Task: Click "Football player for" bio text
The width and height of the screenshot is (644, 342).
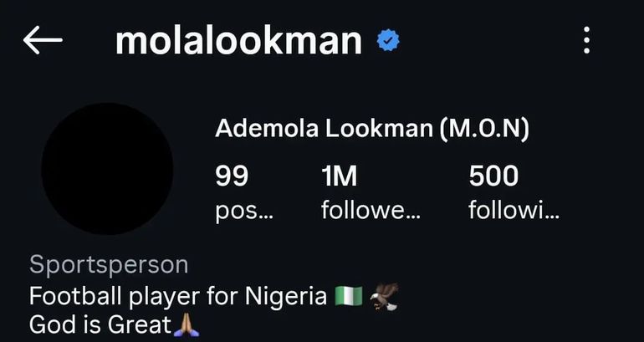Action: point(134,296)
